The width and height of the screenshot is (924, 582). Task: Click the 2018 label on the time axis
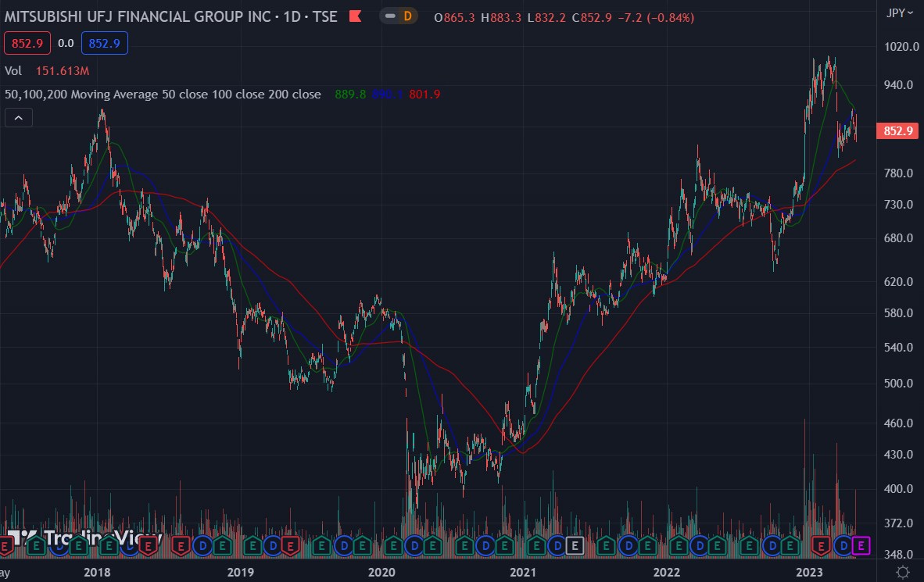97,572
